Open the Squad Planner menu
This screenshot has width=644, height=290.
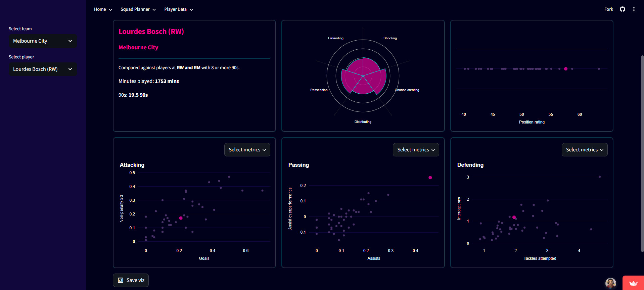click(x=138, y=9)
